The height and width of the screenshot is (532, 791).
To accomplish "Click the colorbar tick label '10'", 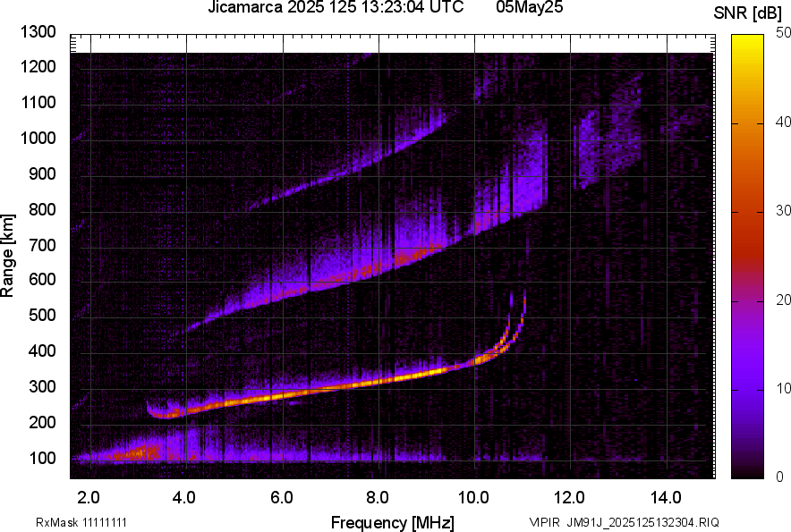I will point(783,388).
